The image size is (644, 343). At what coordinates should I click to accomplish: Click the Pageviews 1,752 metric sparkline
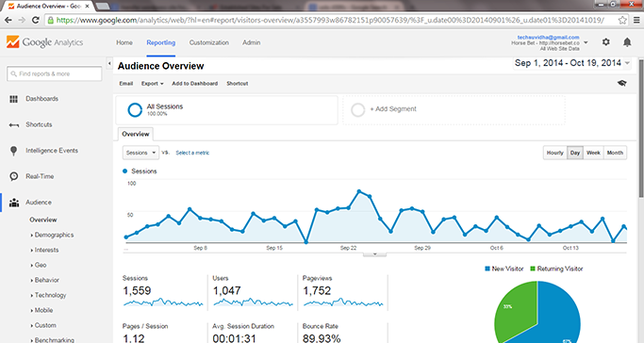tap(343, 302)
